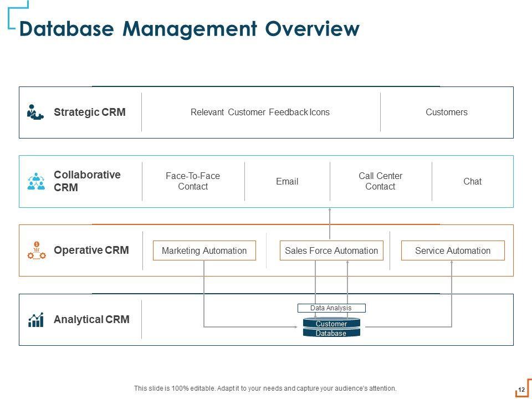Click the Service Automation box
Viewport: 532px width, 399px height.
[453, 250]
